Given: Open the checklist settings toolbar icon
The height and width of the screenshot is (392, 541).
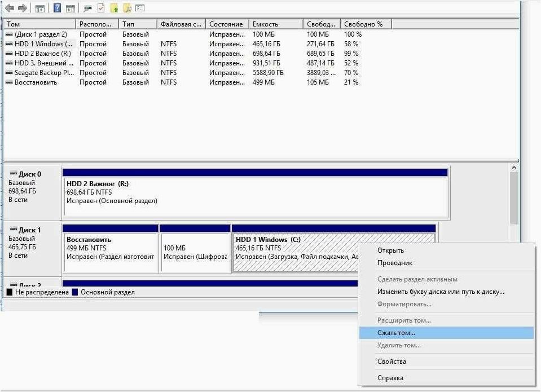Looking at the screenshot, I should pos(140,7).
